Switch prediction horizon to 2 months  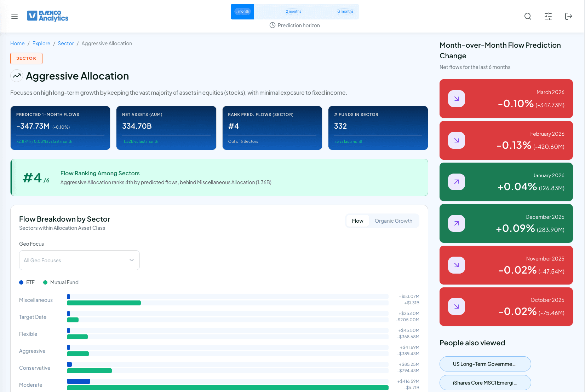[294, 12]
